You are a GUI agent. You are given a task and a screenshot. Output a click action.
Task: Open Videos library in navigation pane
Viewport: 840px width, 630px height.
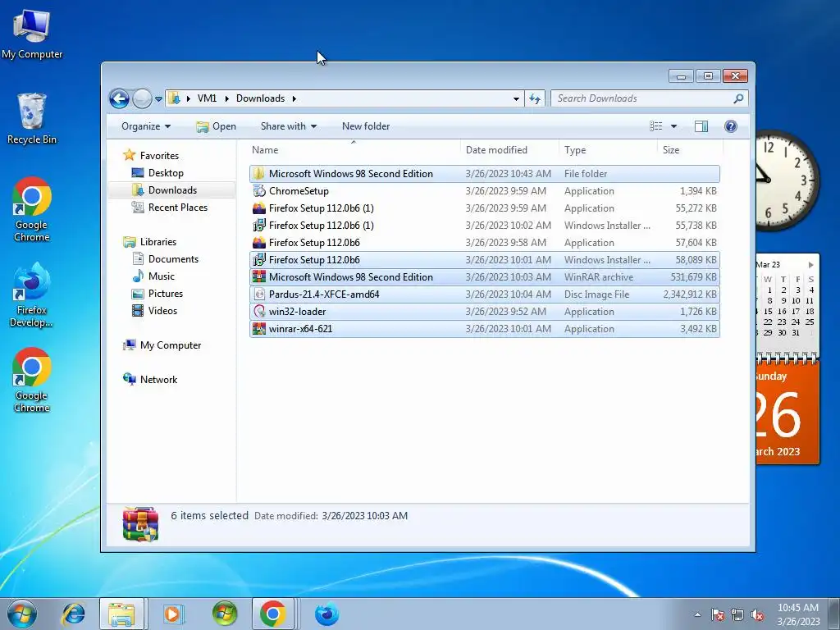[x=162, y=311]
